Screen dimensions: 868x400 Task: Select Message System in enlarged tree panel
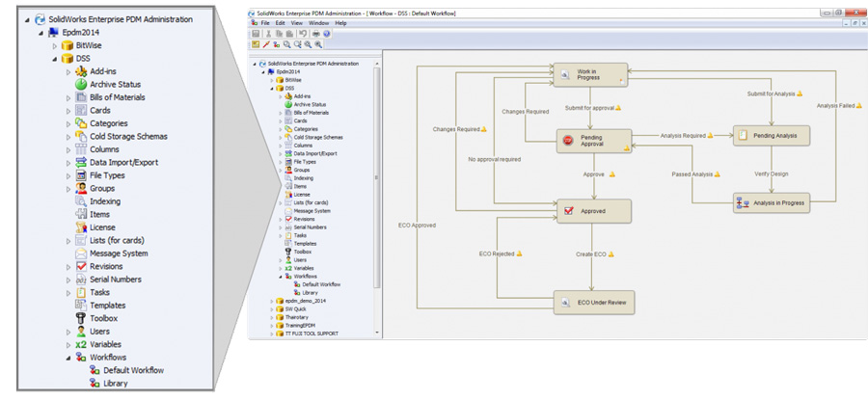tap(119, 253)
